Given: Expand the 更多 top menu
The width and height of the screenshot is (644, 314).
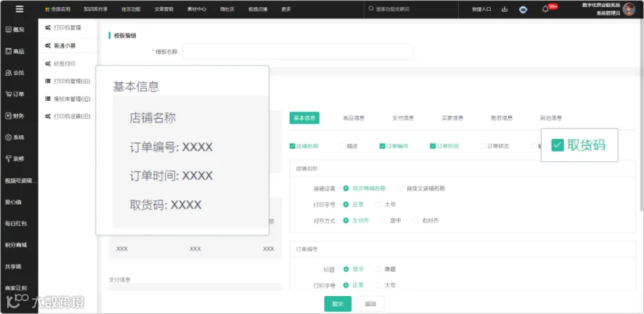Looking at the screenshot, I should pos(286,9).
